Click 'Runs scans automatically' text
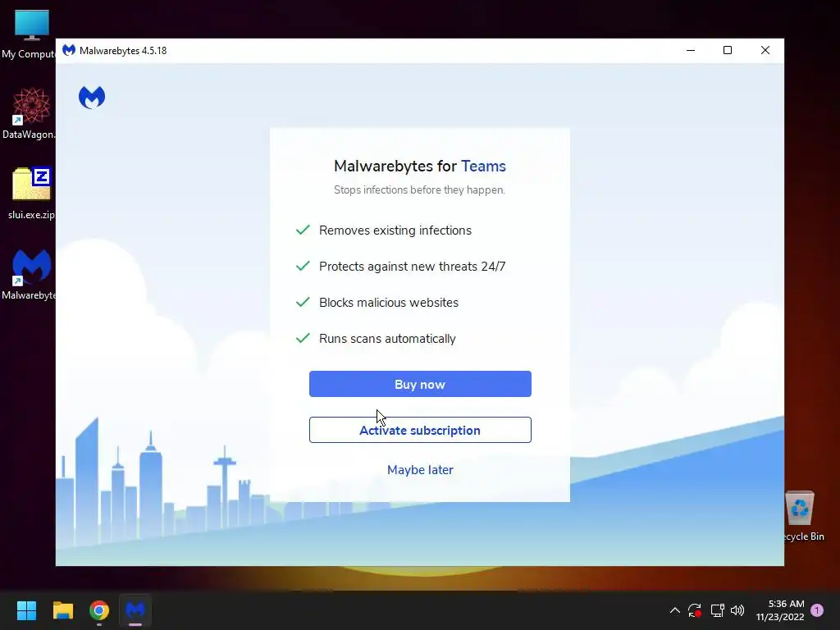This screenshot has width=840, height=630. pyautogui.click(x=387, y=339)
